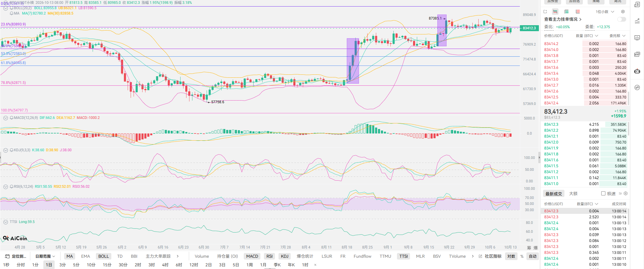Open the robot assistant icon in sidebar
Screen dimensions: 644x269
point(637,71)
